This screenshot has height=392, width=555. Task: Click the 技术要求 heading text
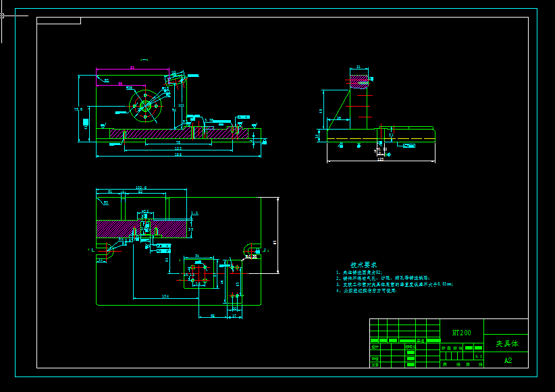click(x=363, y=264)
